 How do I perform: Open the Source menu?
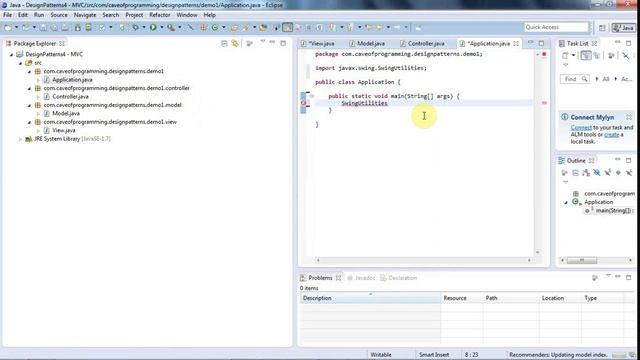tap(59, 15)
